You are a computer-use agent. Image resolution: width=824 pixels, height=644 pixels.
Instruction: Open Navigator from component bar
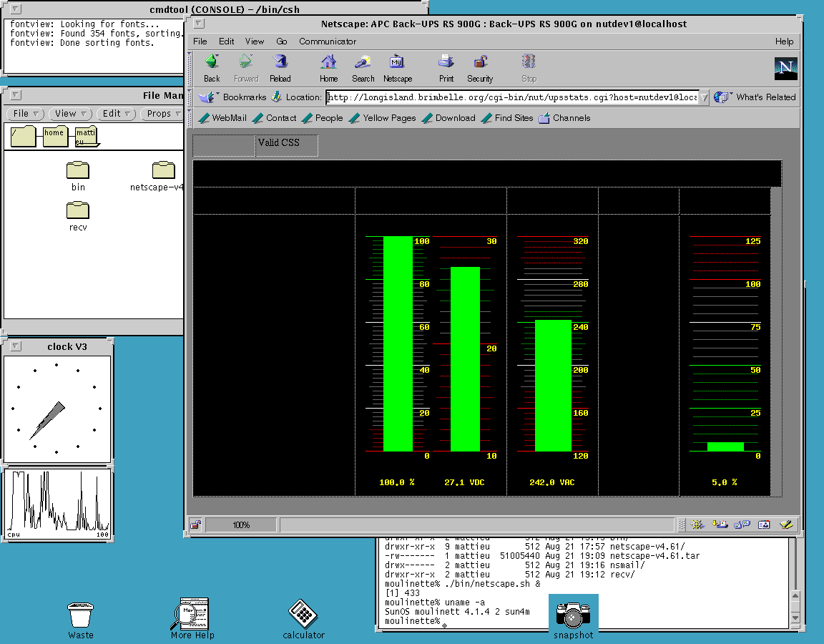[x=697, y=524]
